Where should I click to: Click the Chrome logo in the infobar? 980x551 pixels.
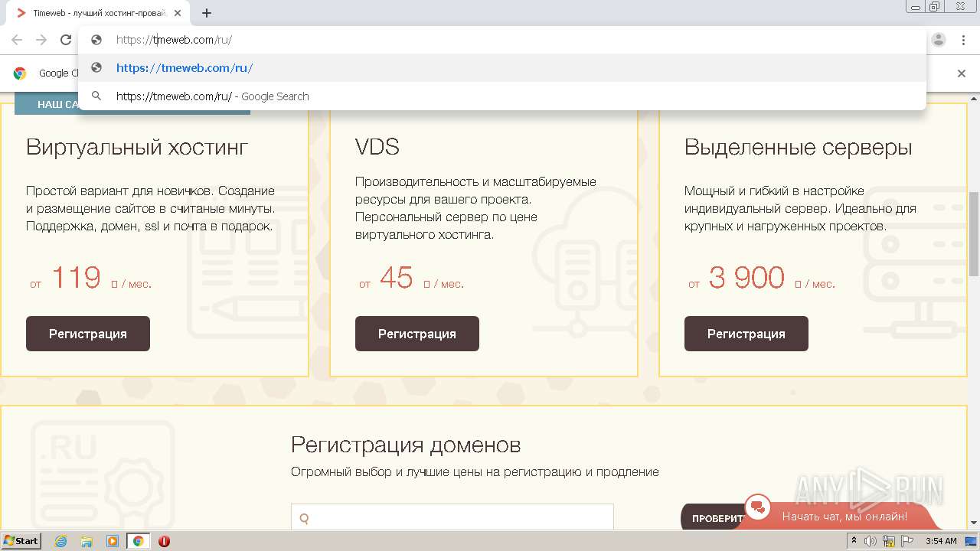pyautogui.click(x=20, y=73)
